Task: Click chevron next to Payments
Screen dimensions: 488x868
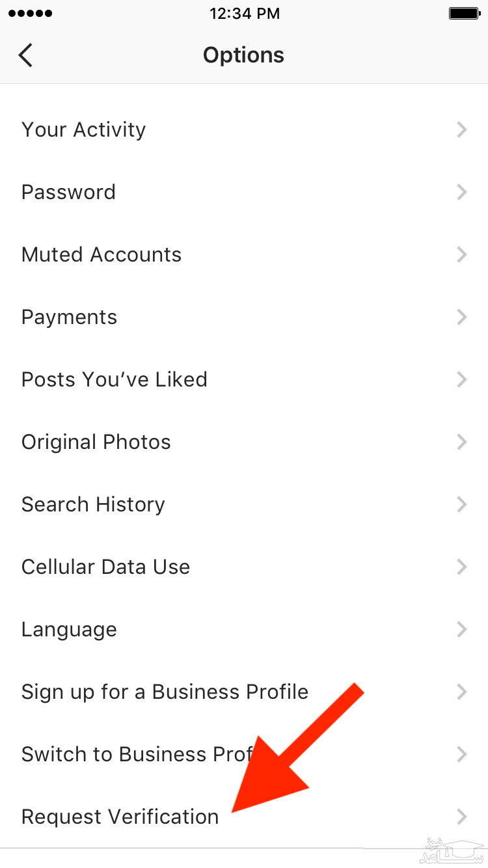Action: (462, 317)
